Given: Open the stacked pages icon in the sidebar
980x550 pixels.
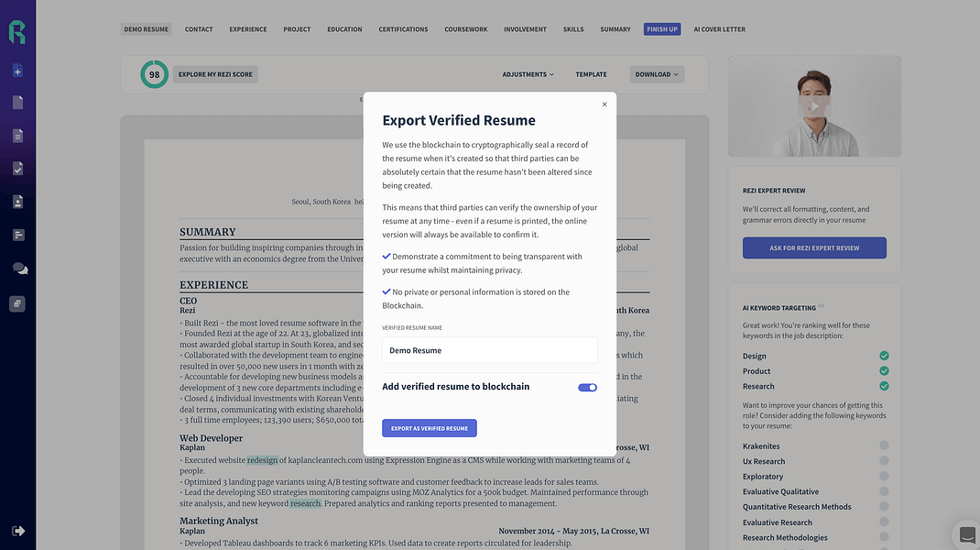Looking at the screenshot, I should tap(17, 304).
